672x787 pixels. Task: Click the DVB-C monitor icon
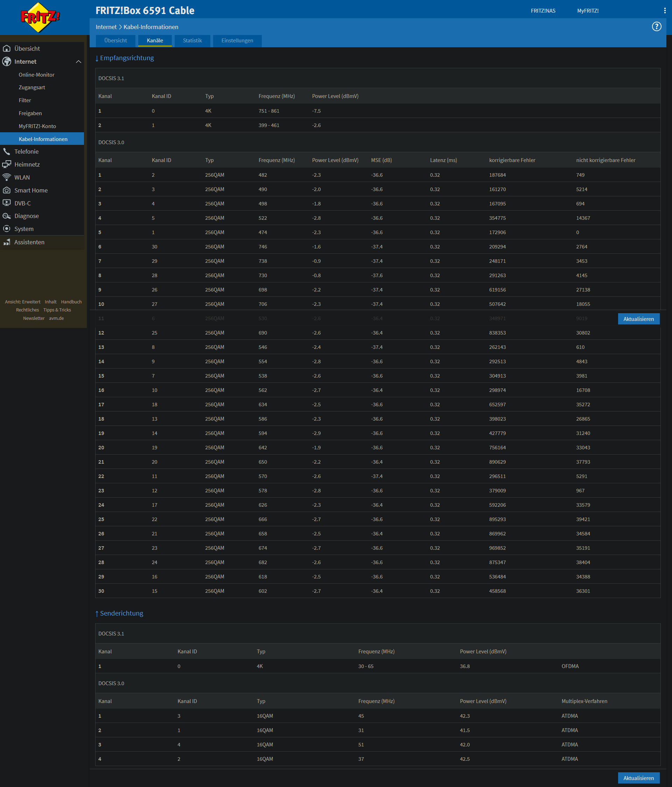[x=6, y=203]
